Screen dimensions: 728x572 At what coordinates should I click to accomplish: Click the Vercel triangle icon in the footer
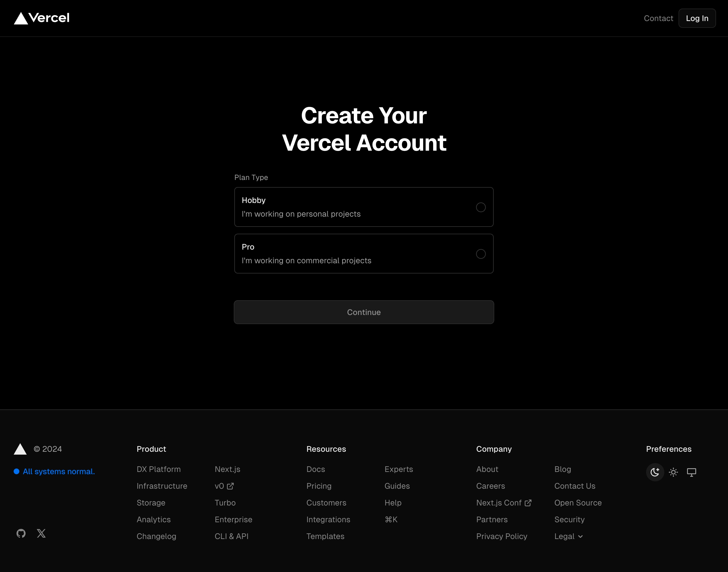(x=20, y=449)
